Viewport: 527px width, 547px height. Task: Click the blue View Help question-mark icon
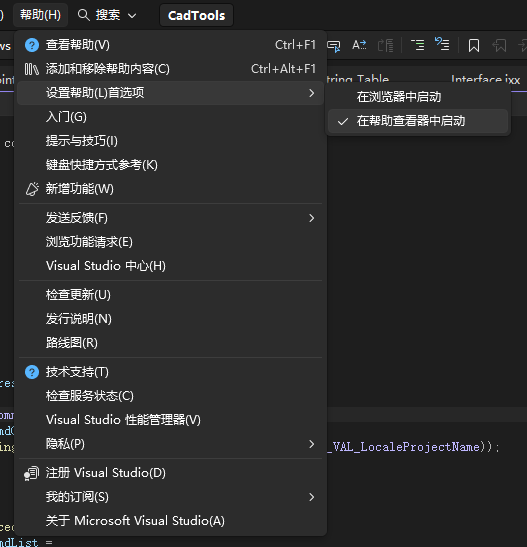(x=32, y=45)
